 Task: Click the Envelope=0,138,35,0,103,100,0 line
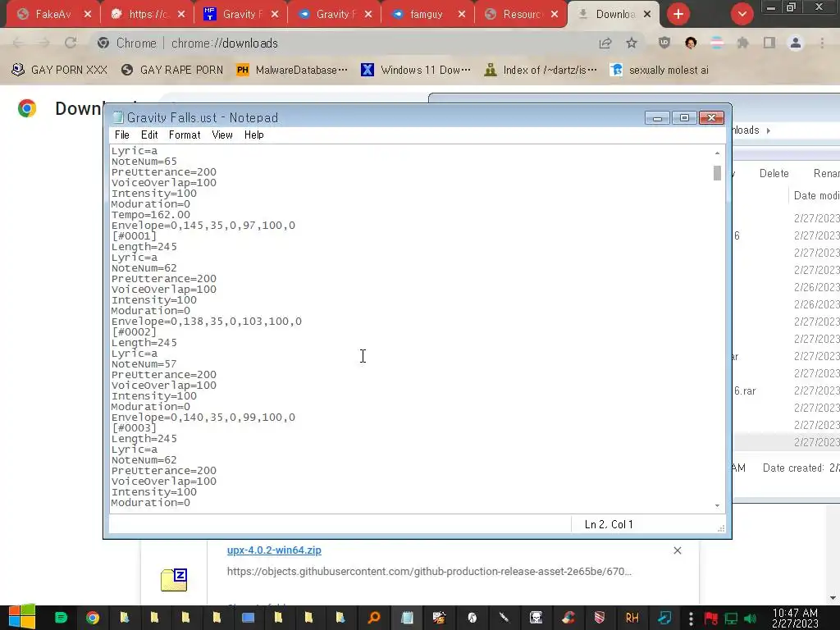click(206, 322)
